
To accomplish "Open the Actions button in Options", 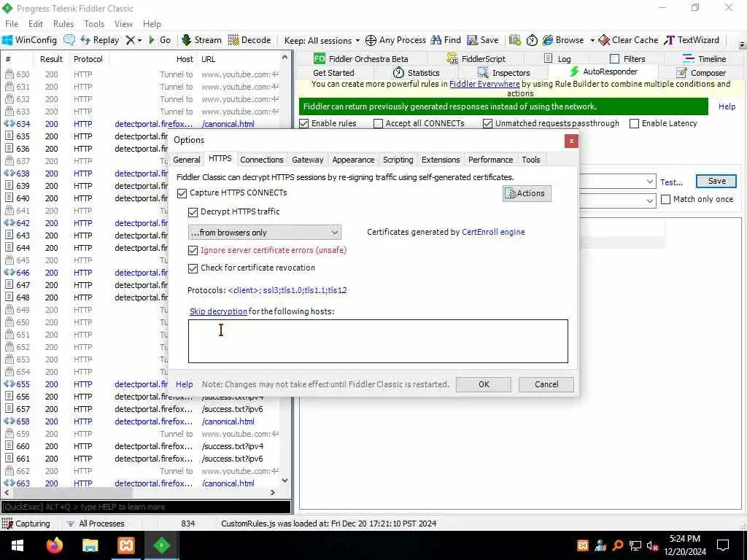I will (x=527, y=193).
